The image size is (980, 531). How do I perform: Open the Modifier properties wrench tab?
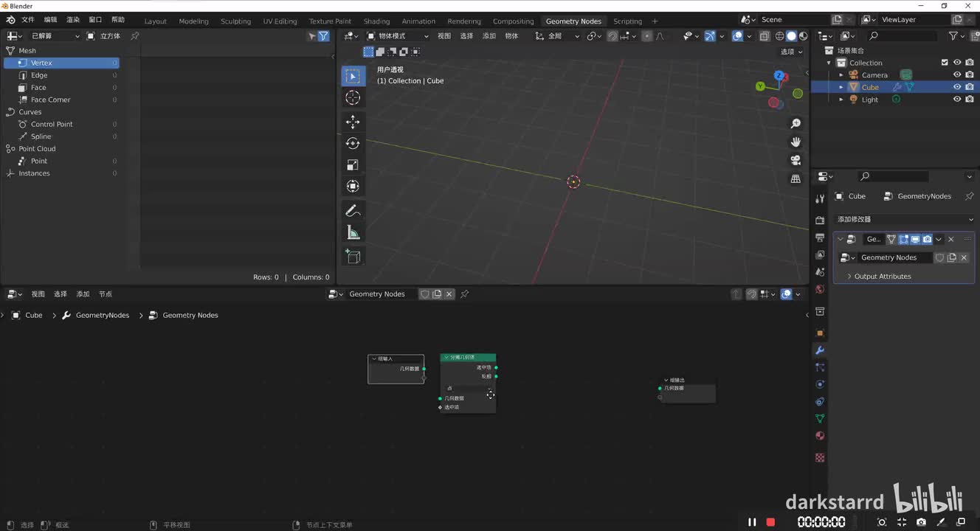coord(820,350)
